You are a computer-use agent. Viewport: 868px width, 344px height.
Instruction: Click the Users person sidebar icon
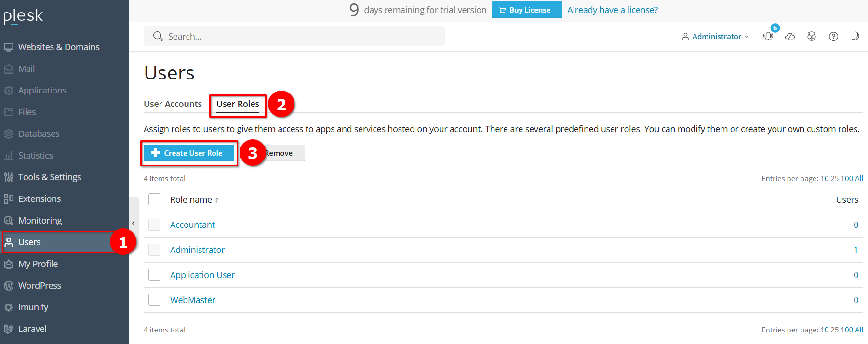coord(9,242)
